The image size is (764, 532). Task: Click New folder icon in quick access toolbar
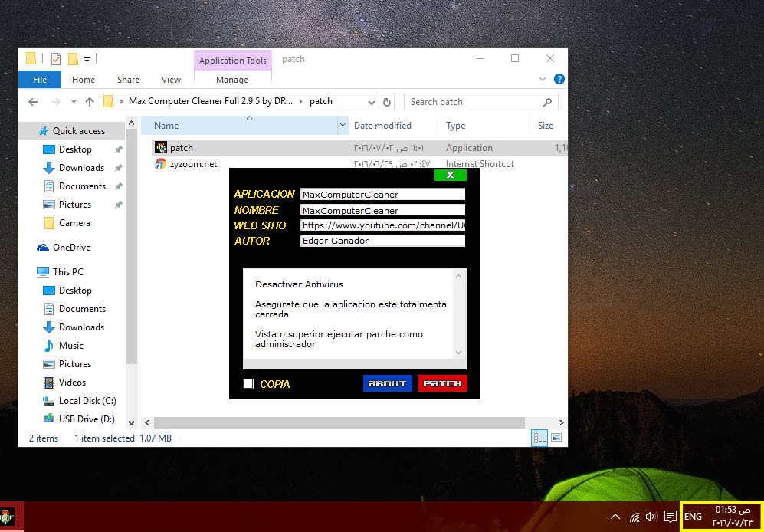coord(73,60)
